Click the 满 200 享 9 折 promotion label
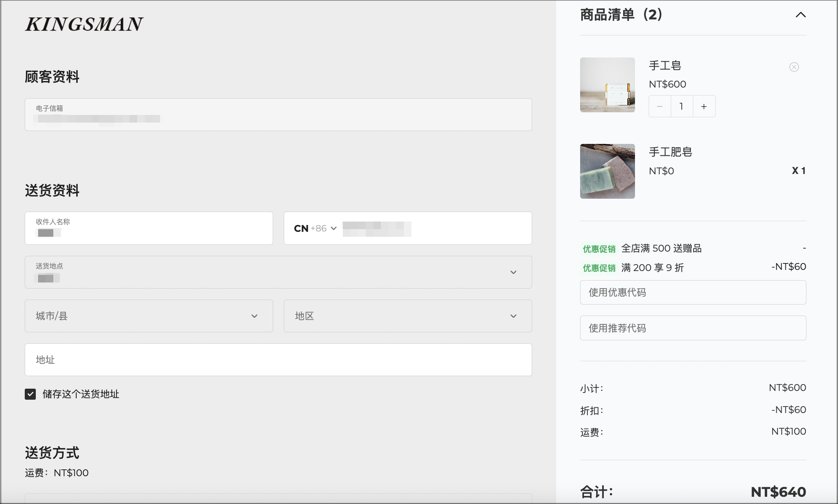The image size is (838, 504). coord(652,268)
